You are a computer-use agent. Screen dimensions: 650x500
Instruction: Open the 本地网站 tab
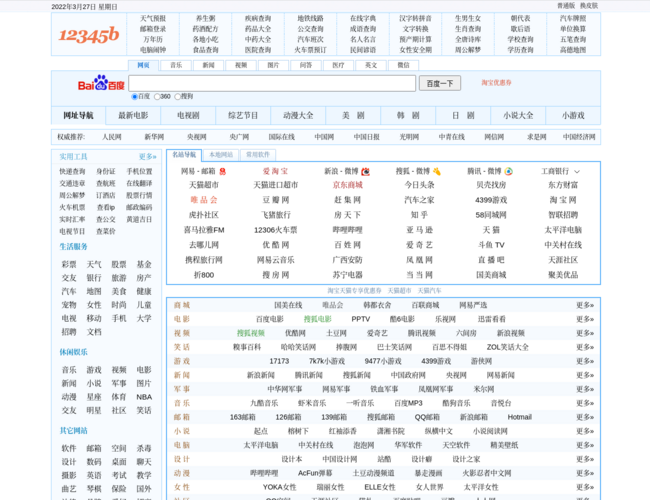[221, 155]
